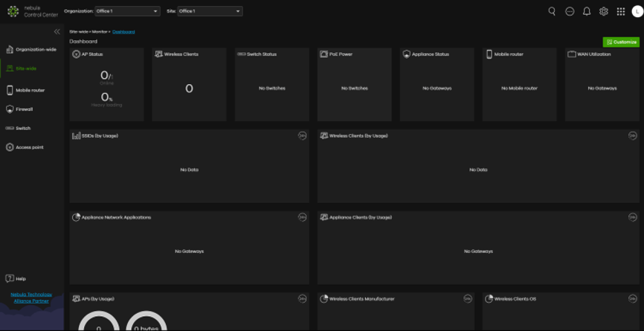Viewport: 644px width, 331px height.
Task: Open the apps grid icon
Action: point(621,11)
